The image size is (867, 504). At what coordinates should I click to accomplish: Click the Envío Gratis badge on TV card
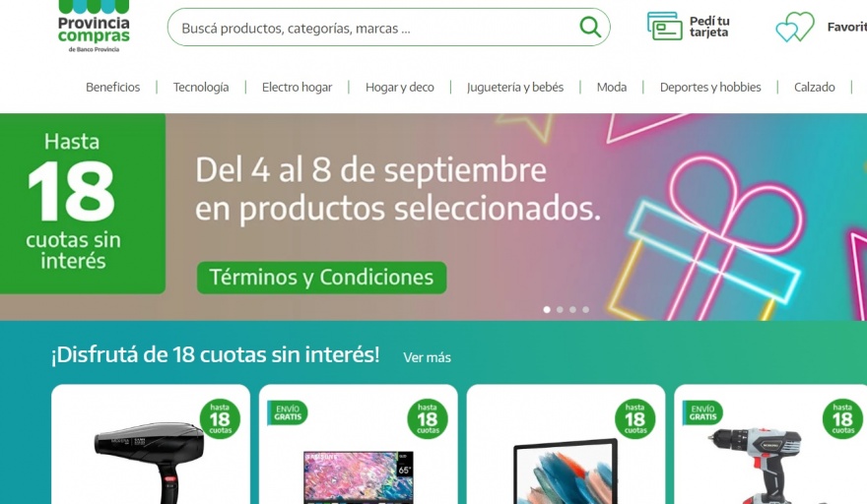(x=287, y=412)
